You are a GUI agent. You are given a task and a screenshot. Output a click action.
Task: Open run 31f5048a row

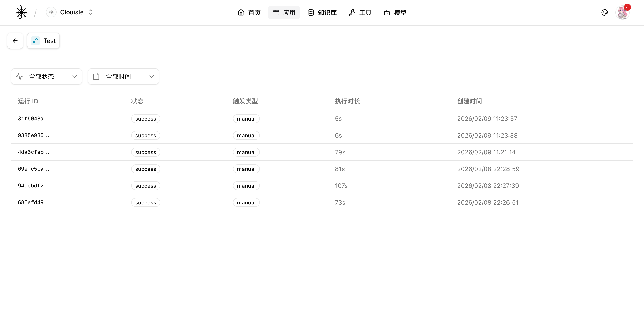click(x=35, y=119)
